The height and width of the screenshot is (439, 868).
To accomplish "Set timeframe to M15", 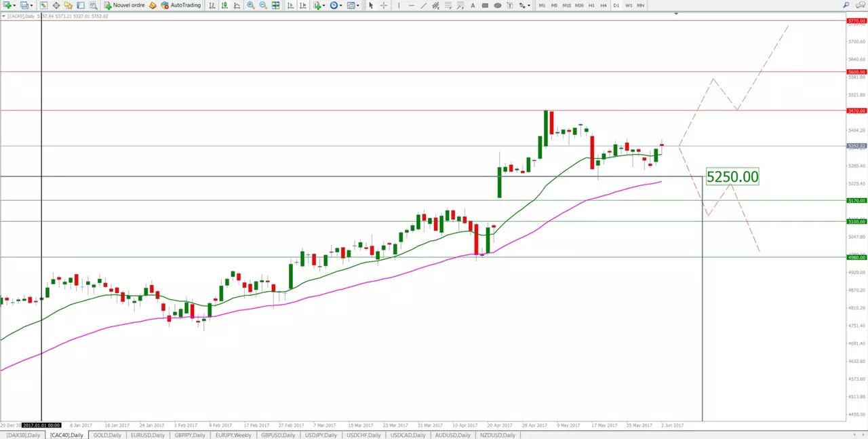I will [x=566, y=5].
